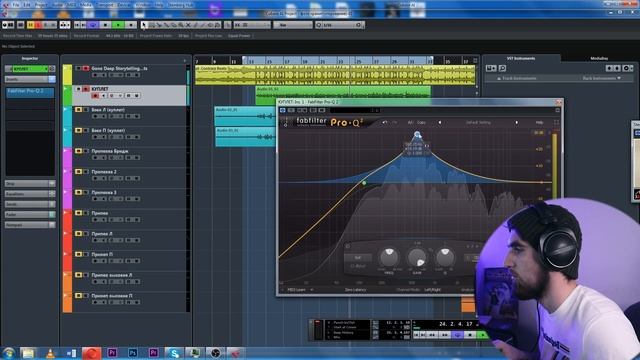Select the Range Selection tool

click(151, 25)
